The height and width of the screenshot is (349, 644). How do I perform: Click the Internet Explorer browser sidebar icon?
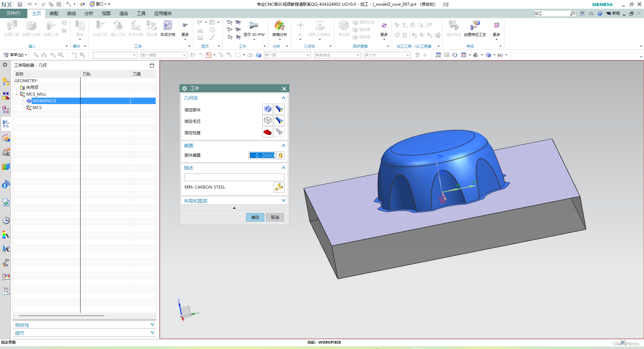(6, 202)
